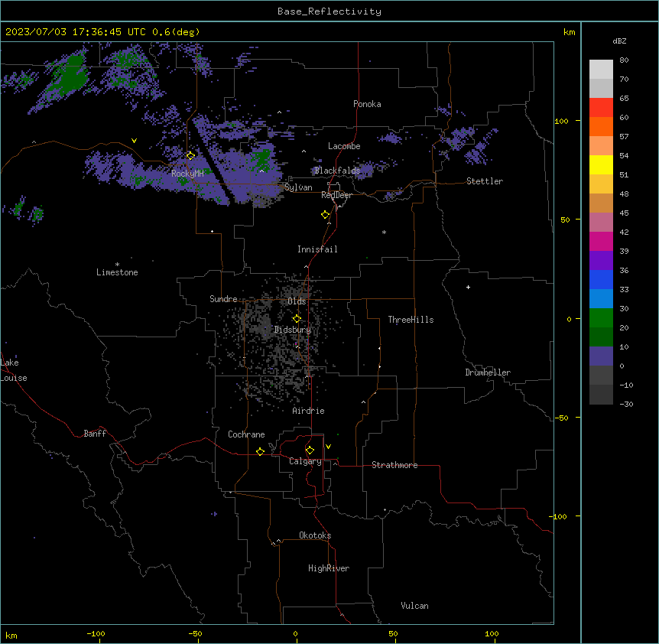
Task: Click the Didsbury town label
Action: pos(292,330)
